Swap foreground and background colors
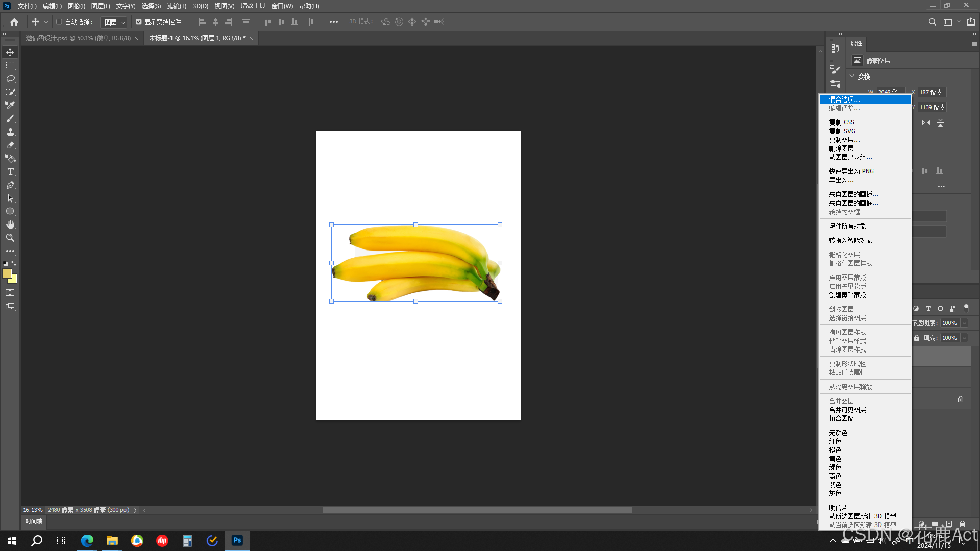The width and height of the screenshot is (980, 551). pyautogui.click(x=14, y=263)
